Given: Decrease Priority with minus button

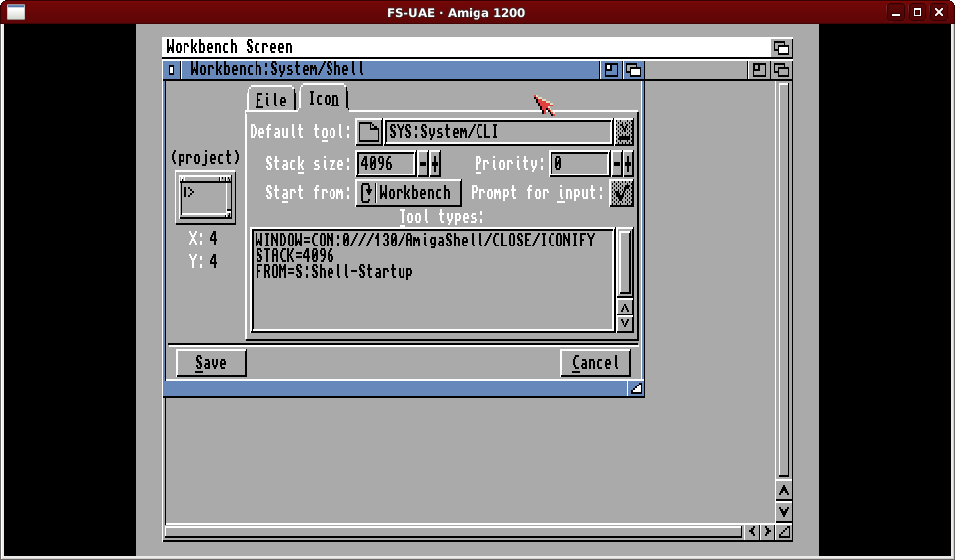Looking at the screenshot, I should point(617,163).
